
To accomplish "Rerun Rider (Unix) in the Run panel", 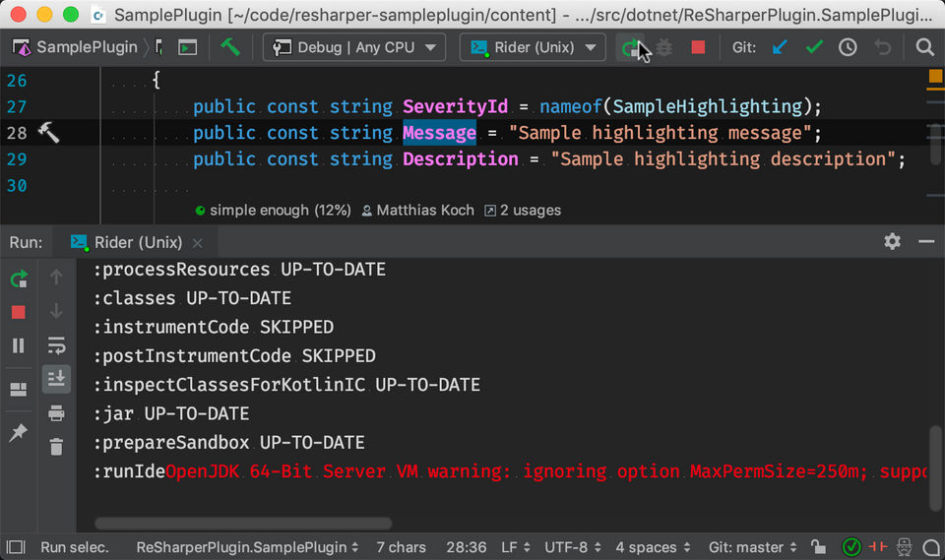I will click(x=18, y=280).
